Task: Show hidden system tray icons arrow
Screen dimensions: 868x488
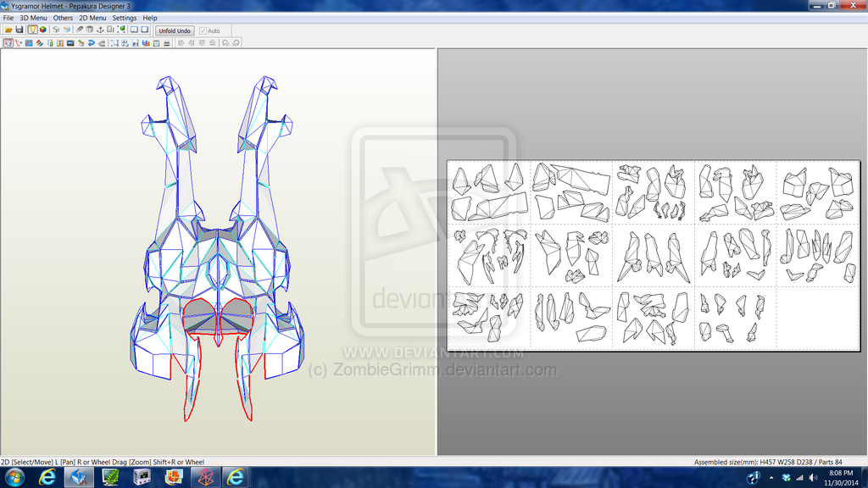Action: 771,478
